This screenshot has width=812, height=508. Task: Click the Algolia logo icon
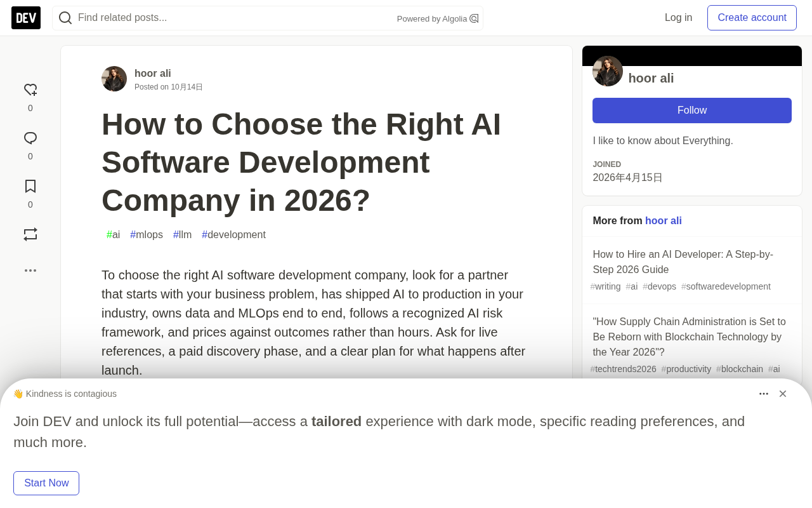[474, 18]
